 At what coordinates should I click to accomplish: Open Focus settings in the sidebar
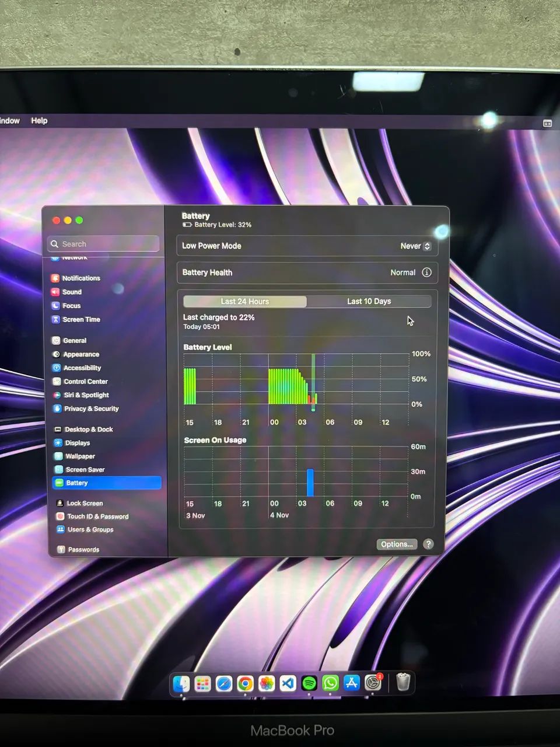click(71, 305)
